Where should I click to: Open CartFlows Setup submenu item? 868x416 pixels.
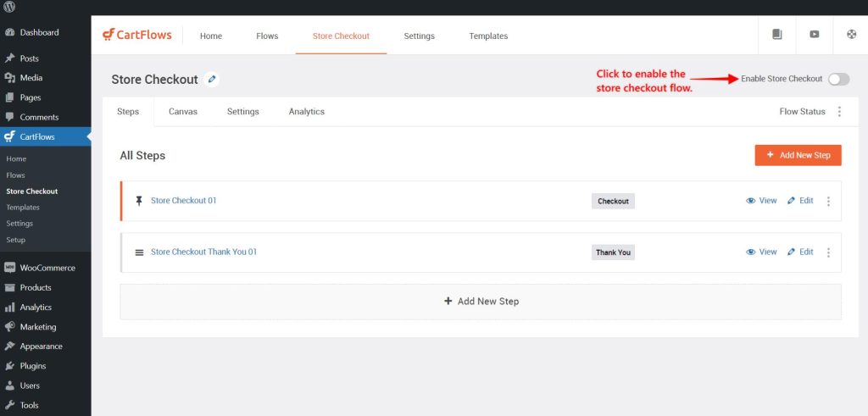click(x=15, y=240)
